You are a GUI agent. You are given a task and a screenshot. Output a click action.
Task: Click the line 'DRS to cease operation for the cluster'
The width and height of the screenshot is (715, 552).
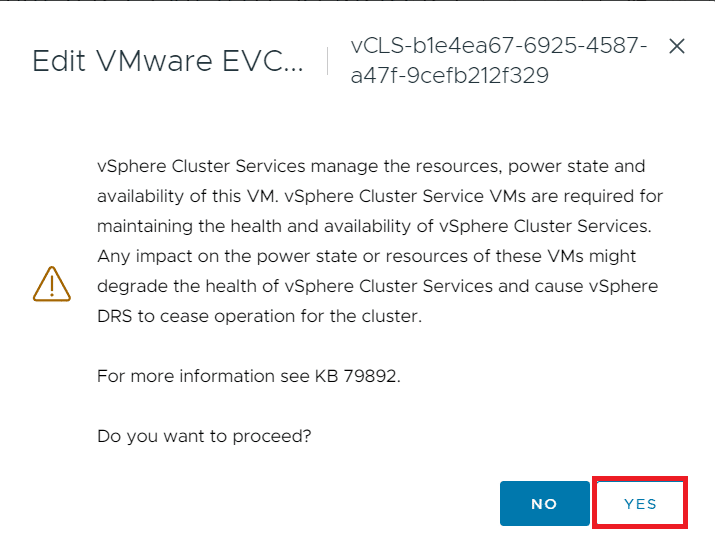point(259,316)
